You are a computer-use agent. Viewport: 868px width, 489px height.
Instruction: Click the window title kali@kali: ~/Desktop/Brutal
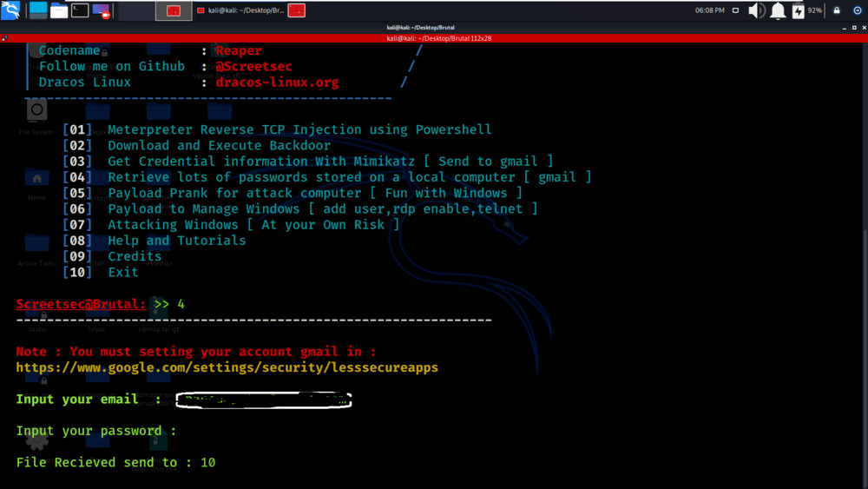point(421,27)
